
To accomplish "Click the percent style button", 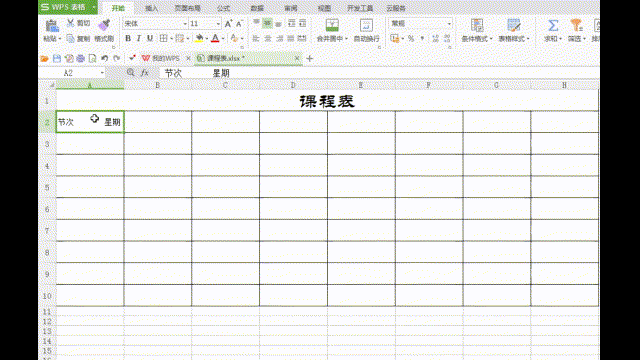I will (x=411, y=38).
